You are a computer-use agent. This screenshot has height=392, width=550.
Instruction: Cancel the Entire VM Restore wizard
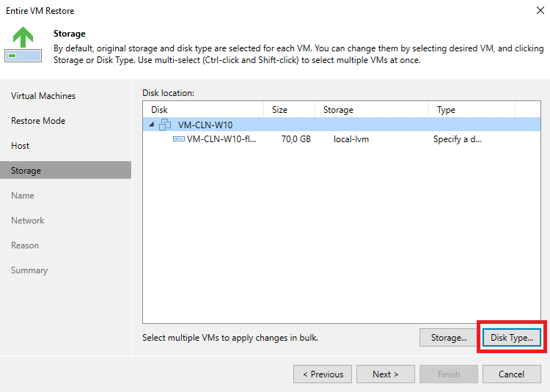coord(511,374)
